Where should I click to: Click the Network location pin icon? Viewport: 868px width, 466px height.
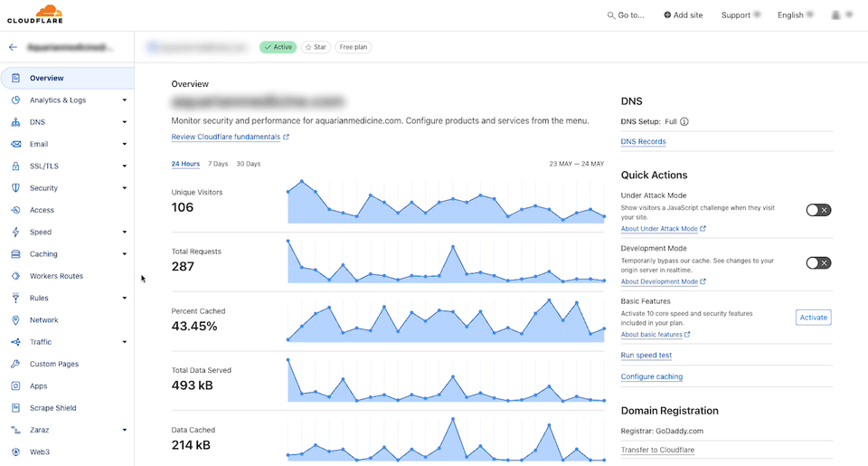pyautogui.click(x=16, y=320)
